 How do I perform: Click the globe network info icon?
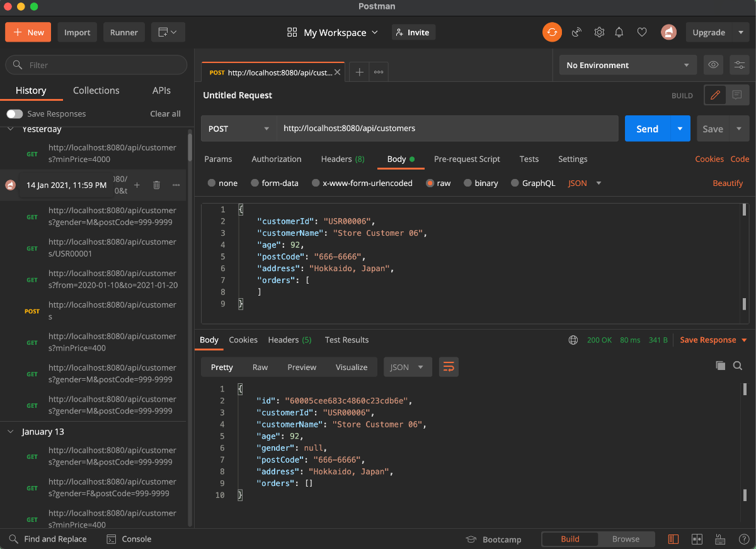573,340
